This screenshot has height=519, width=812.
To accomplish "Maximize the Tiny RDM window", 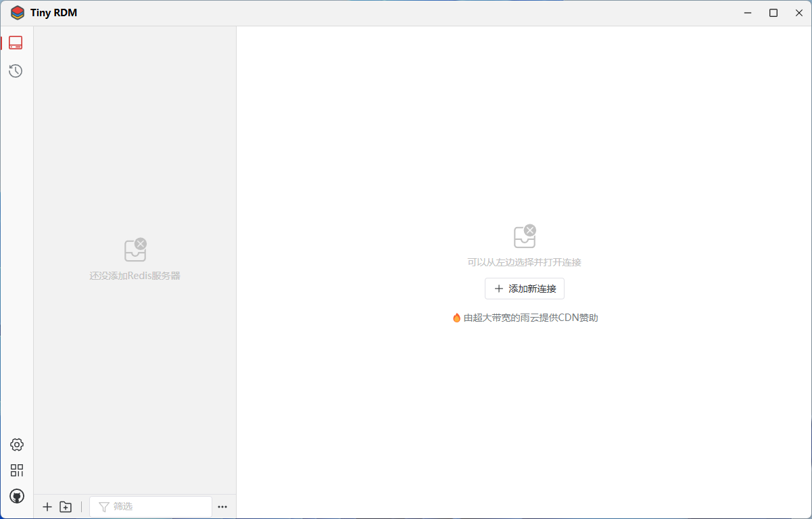I will point(773,13).
